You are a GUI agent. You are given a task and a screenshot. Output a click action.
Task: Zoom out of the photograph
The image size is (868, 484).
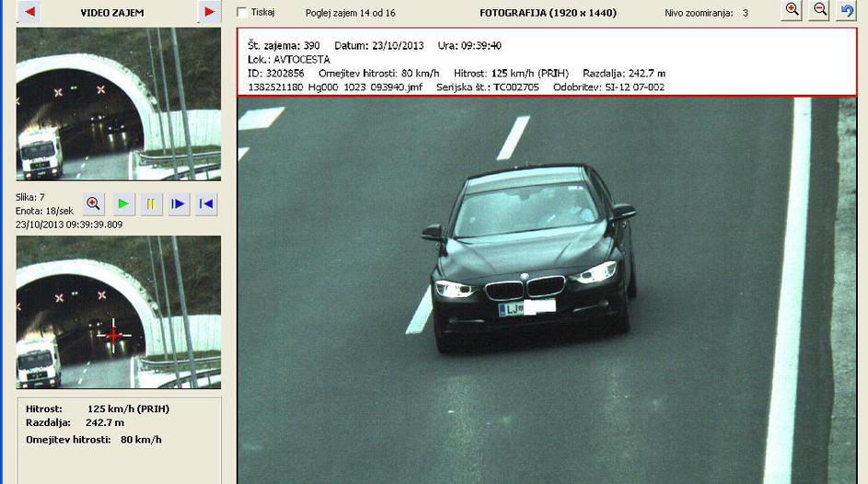820,10
